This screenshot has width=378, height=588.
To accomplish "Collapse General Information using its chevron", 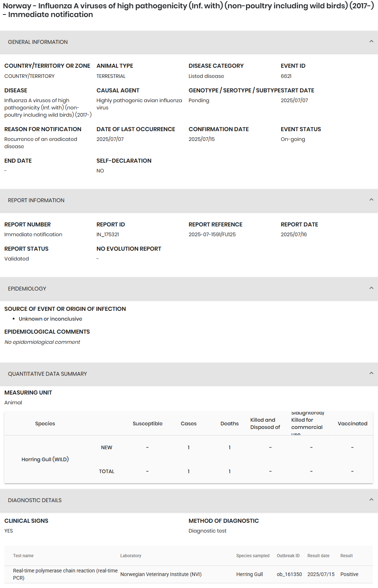I will coord(371,42).
